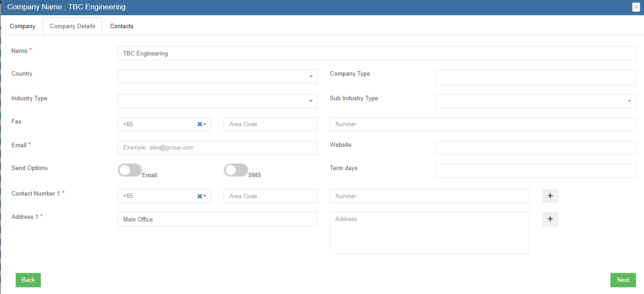The image size is (644, 294).
Task: Open the Sub Industry Type dropdown
Action: coord(536,101)
